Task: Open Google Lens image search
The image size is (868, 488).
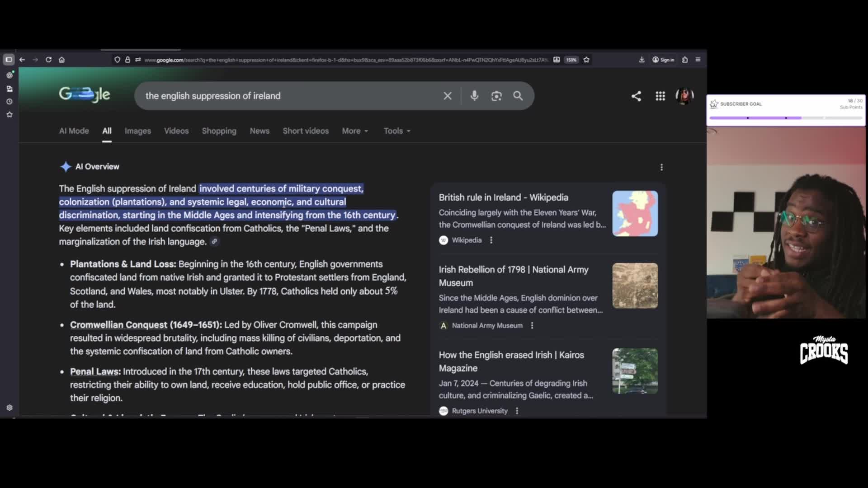Action: pyautogui.click(x=496, y=96)
